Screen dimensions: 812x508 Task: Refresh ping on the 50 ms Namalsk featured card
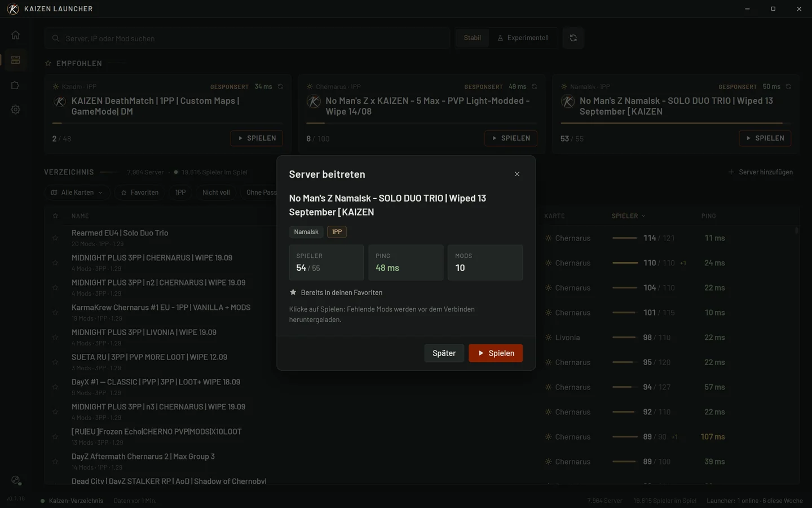click(788, 87)
